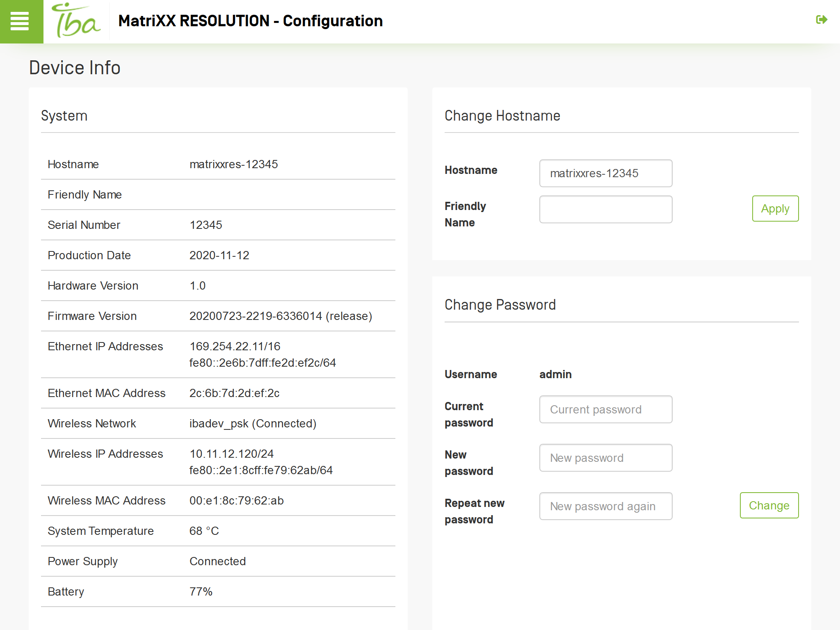Select serial number value 12345
This screenshot has width=840, height=630.
point(206,225)
